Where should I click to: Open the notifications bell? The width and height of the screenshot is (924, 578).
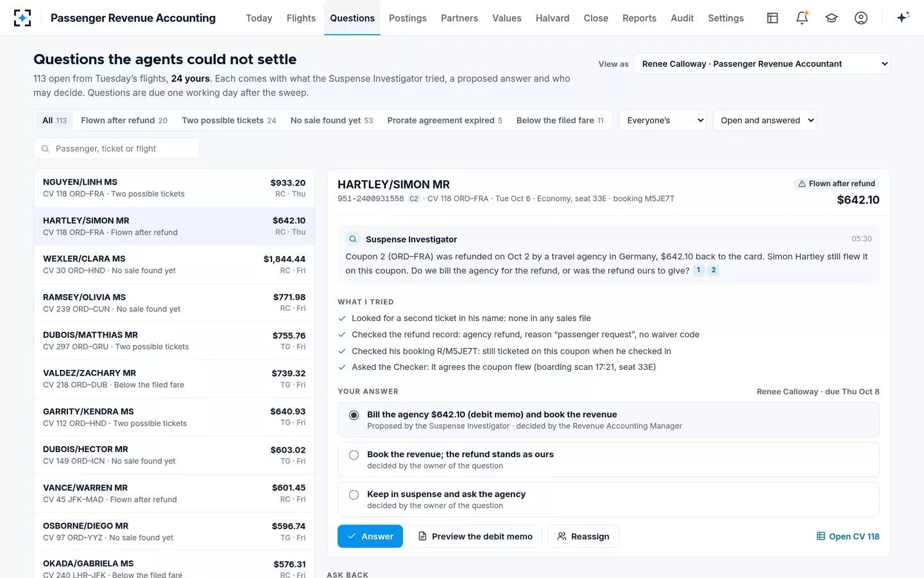coord(802,18)
